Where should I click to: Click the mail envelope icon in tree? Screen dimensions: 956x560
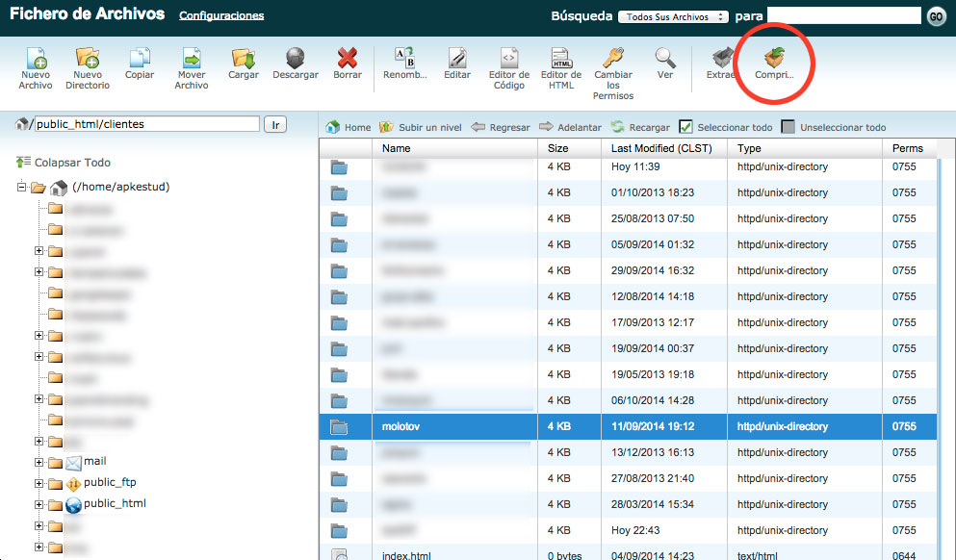click(73, 463)
